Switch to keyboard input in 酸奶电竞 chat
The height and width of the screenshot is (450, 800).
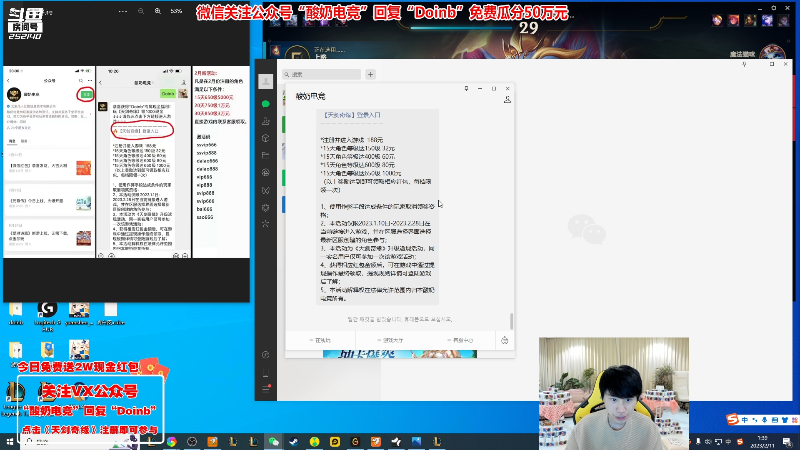pyautogui.click(x=505, y=340)
